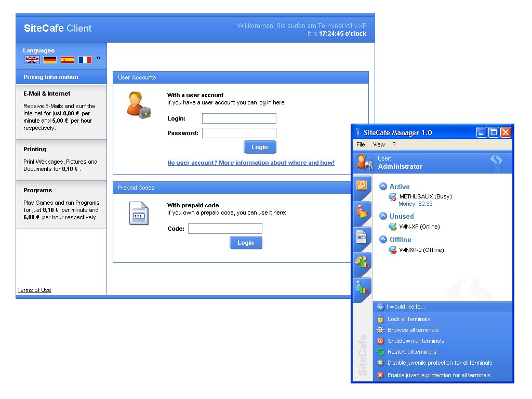
Task: Select 'WIN-XP (Online)' terminal entry
Action: point(419,227)
